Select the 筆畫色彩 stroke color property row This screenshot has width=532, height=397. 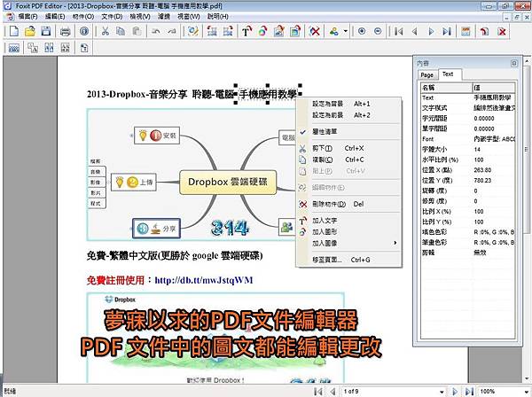click(x=468, y=243)
